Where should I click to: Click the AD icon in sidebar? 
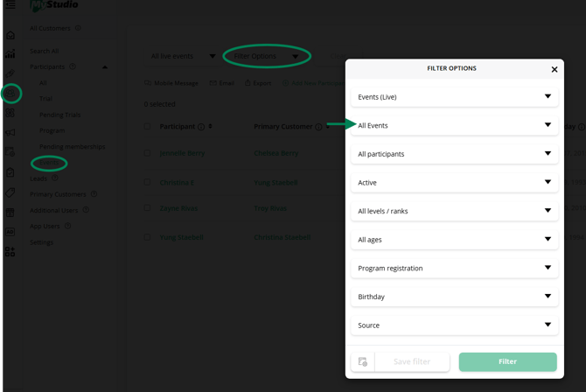point(10,232)
